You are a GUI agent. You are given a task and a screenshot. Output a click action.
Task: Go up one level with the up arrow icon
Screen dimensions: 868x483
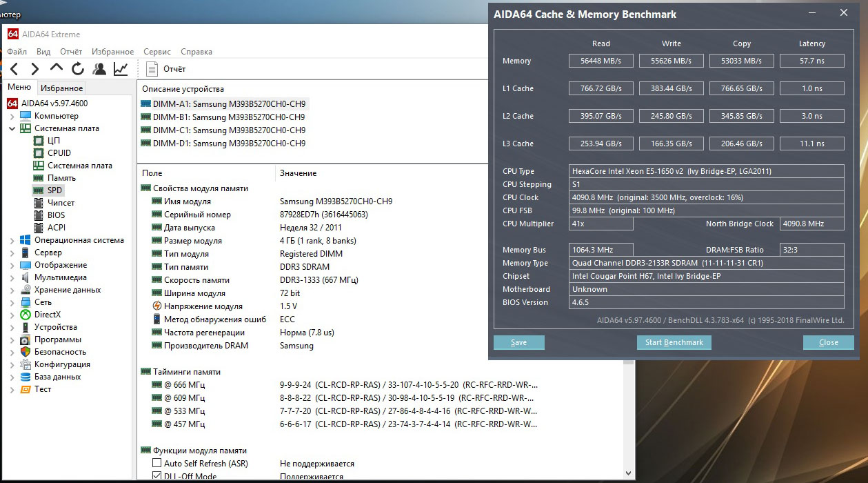57,68
